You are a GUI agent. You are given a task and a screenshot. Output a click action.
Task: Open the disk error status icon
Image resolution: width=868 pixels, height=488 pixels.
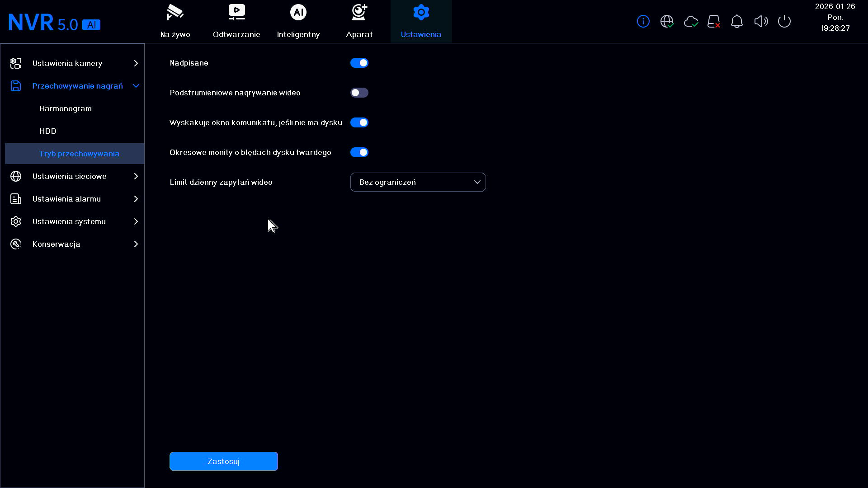[x=714, y=21]
